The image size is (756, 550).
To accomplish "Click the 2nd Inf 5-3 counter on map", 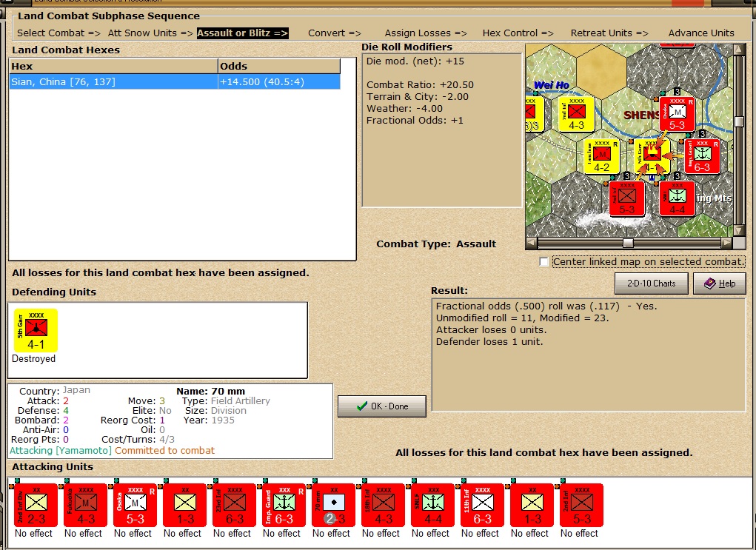I will click(626, 198).
